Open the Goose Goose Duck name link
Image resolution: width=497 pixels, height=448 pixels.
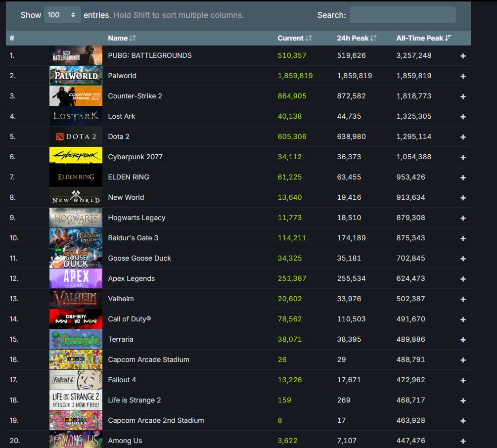click(x=139, y=258)
